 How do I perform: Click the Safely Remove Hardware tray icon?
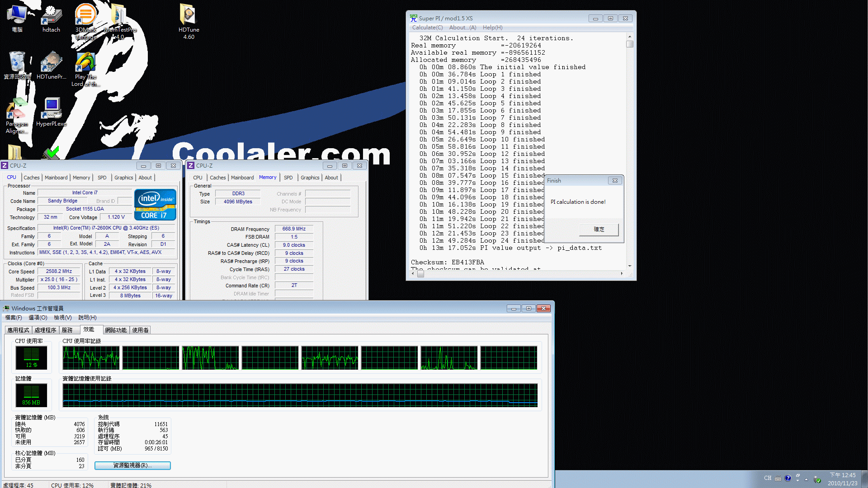point(817,479)
